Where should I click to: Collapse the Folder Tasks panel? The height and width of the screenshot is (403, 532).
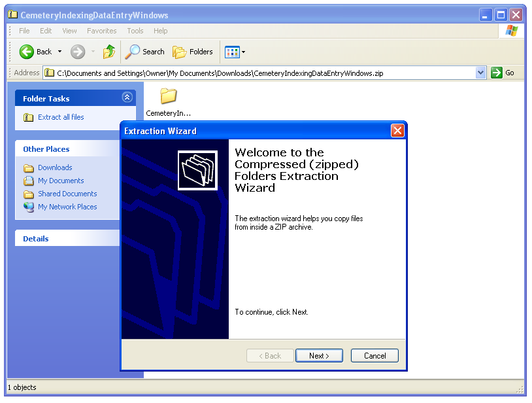(127, 97)
